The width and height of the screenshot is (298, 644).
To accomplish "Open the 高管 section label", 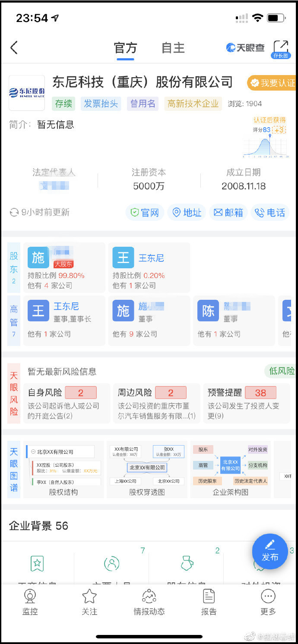I will click(x=14, y=320).
